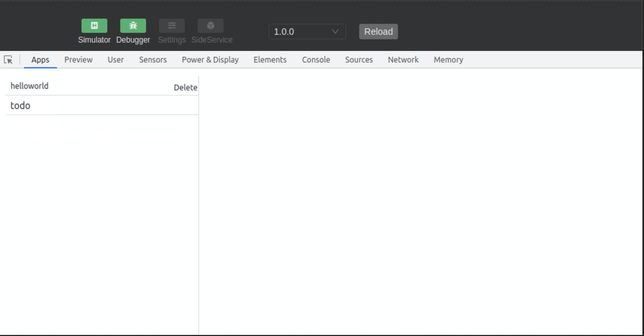Image resolution: width=644 pixels, height=336 pixels.
Task: Switch to the Memory tab
Action: [448, 60]
